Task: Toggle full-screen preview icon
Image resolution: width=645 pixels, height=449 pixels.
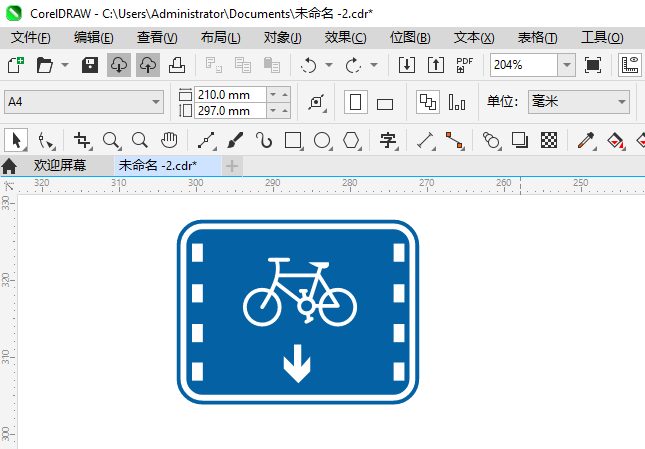Action: [592, 65]
